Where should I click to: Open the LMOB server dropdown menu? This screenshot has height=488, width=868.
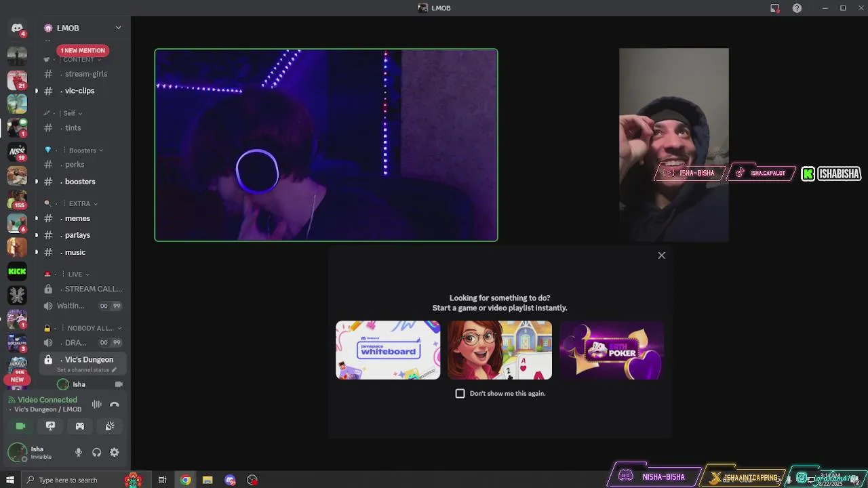(118, 28)
